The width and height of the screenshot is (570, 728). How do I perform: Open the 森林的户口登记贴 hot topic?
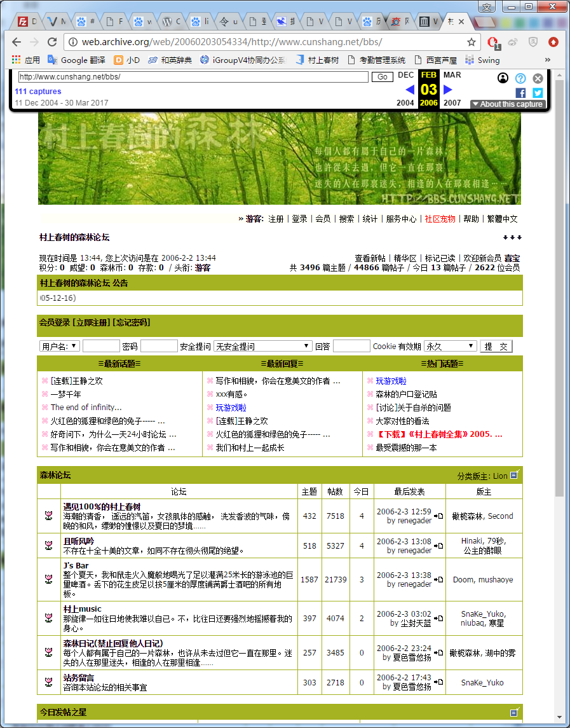pyautogui.click(x=406, y=394)
